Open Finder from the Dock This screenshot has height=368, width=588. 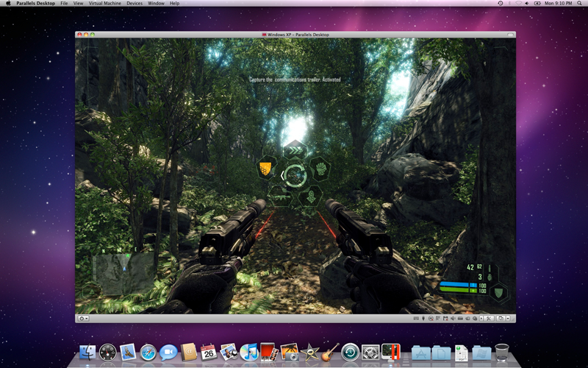pos(87,353)
